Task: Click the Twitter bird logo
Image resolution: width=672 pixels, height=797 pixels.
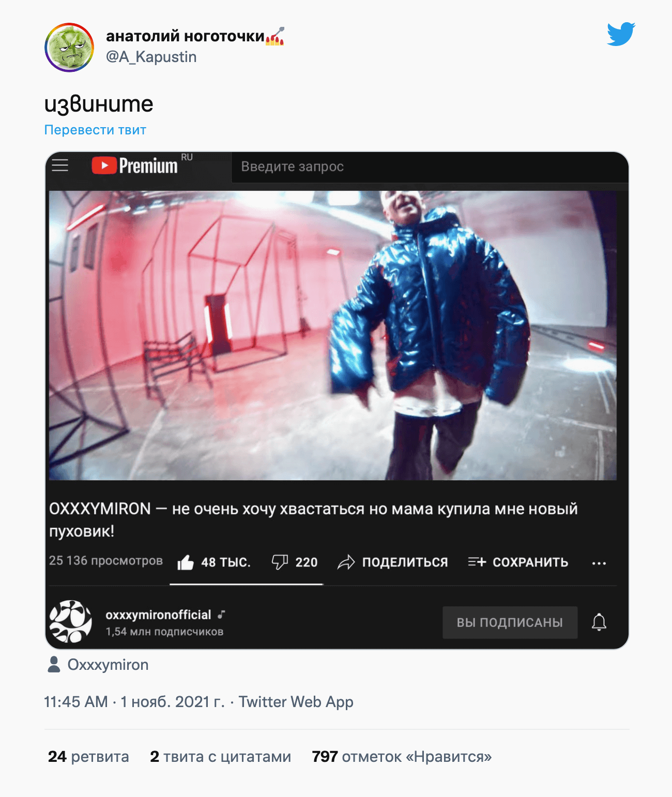Action: 621,34
